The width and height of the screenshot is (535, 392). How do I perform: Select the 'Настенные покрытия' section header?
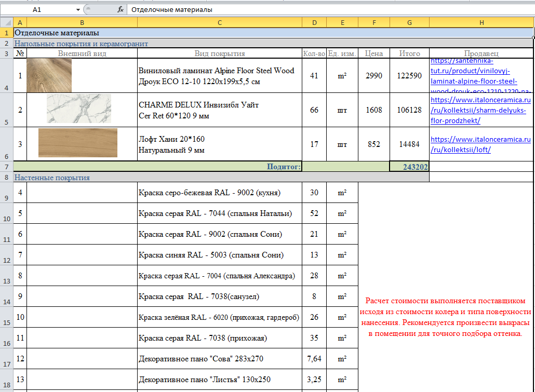pos(221,178)
